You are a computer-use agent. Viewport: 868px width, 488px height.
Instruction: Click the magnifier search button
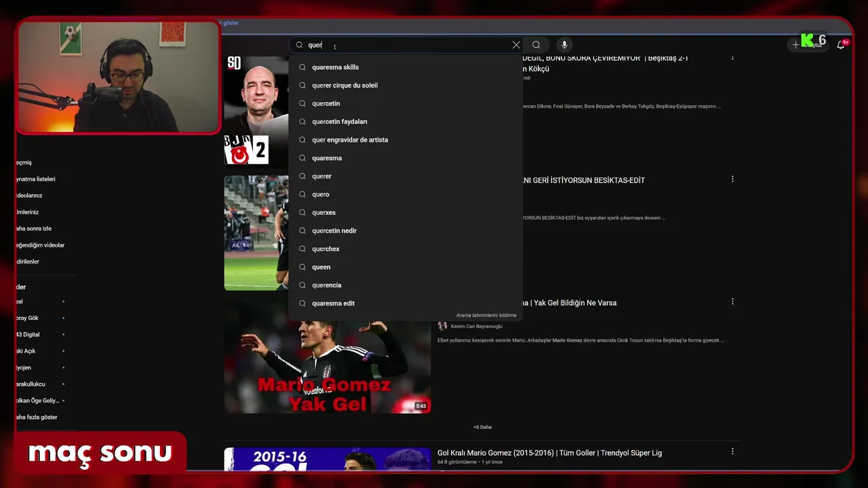pyautogui.click(x=536, y=45)
